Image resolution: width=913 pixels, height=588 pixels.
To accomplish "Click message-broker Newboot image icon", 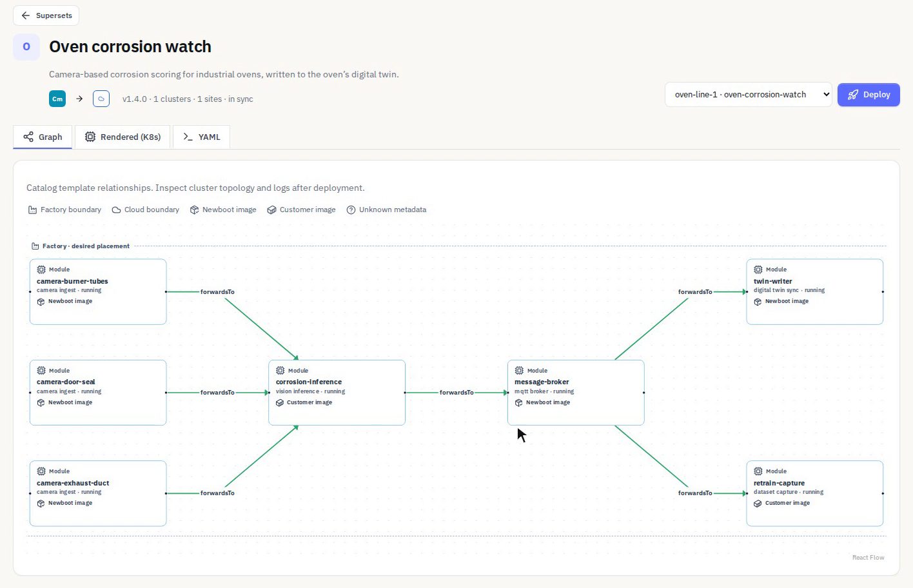I will coord(519,403).
